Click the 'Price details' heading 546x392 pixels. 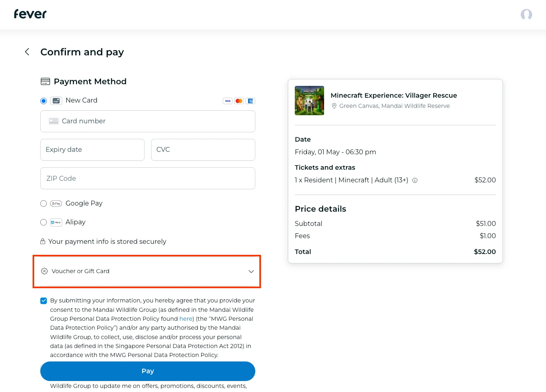[320, 209]
